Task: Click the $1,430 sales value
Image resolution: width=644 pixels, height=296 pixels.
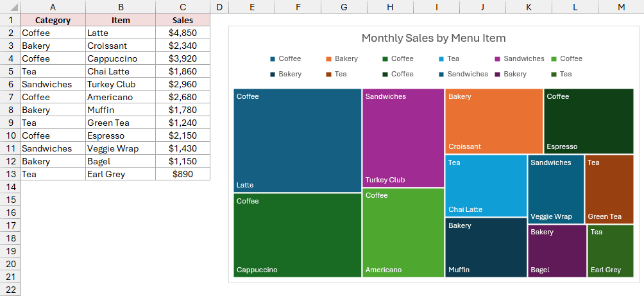Action: click(183, 148)
